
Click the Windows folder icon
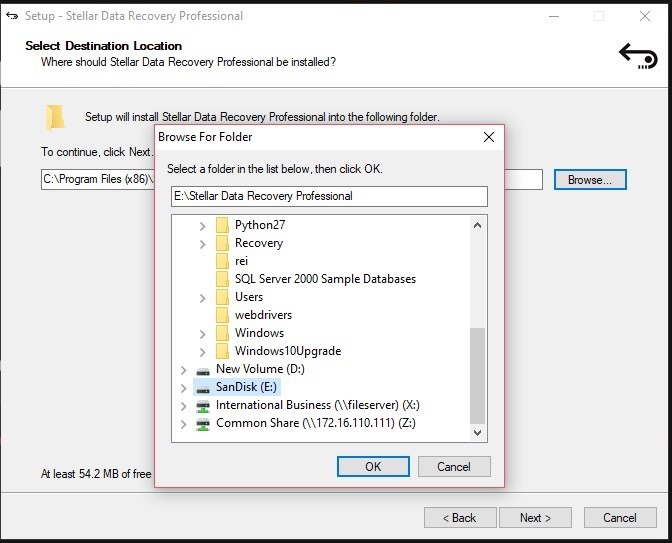222,333
